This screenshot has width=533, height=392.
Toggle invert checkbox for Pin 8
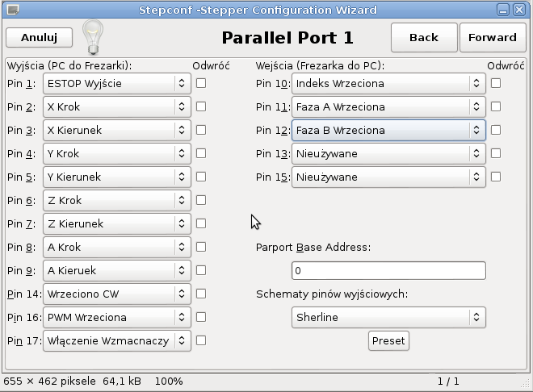point(201,247)
